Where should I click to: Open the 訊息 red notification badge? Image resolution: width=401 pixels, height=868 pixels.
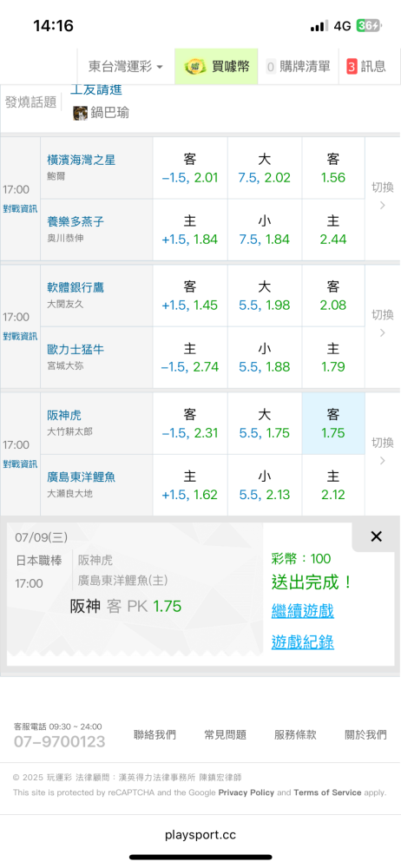pyautogui.click(x=352, y=67)
